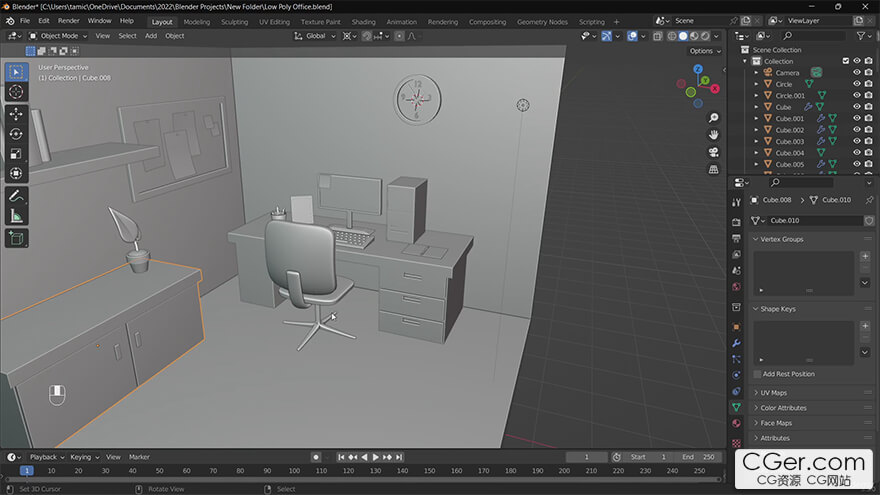The height and width of the screenshot is (495, 880).
Task: Toggle camera view icon in viewport
Action: click(714, 152)
